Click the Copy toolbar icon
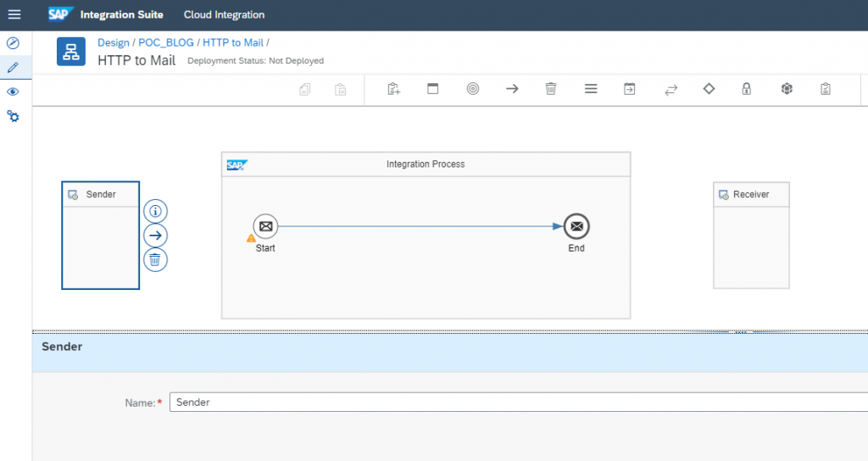This screenshot has width=868, height=461. (x=304, y=89)
